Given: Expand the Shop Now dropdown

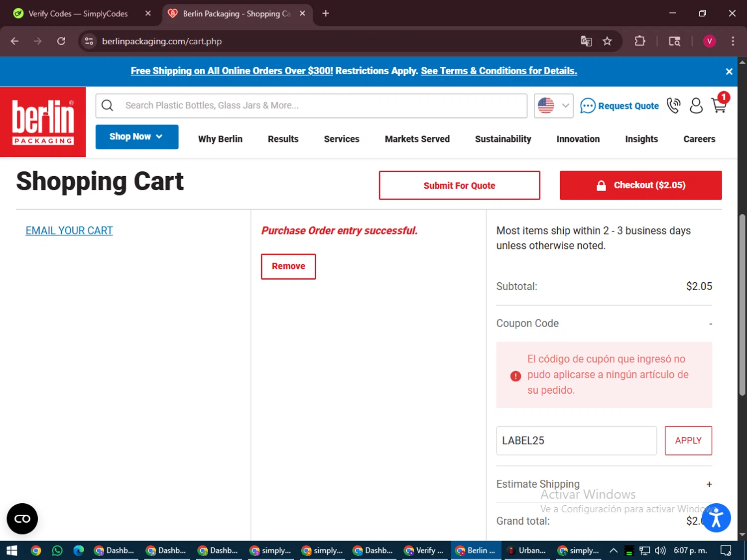Looking at the screenshot, I should 137,137.
